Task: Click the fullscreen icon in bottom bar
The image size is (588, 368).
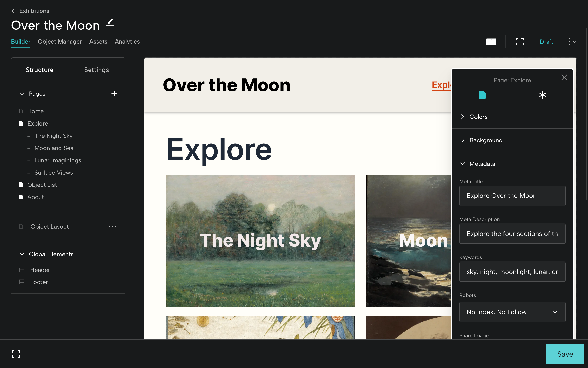Action: (16, 354)
